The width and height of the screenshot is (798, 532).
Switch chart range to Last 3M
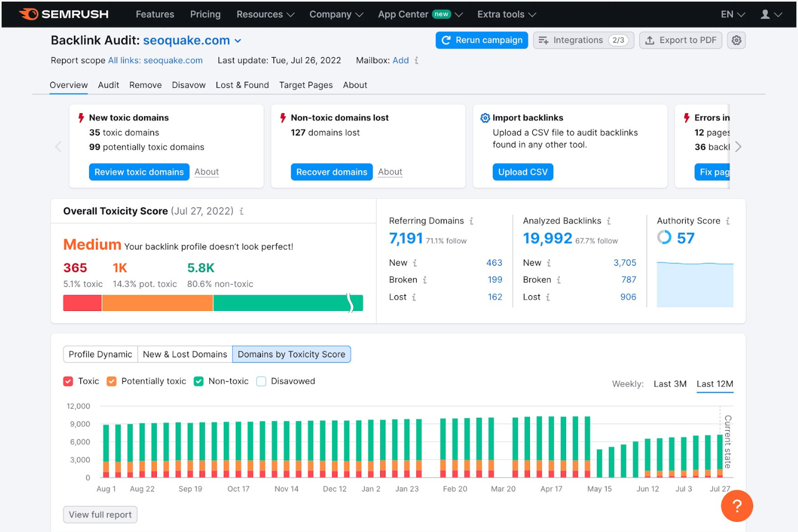670,384
